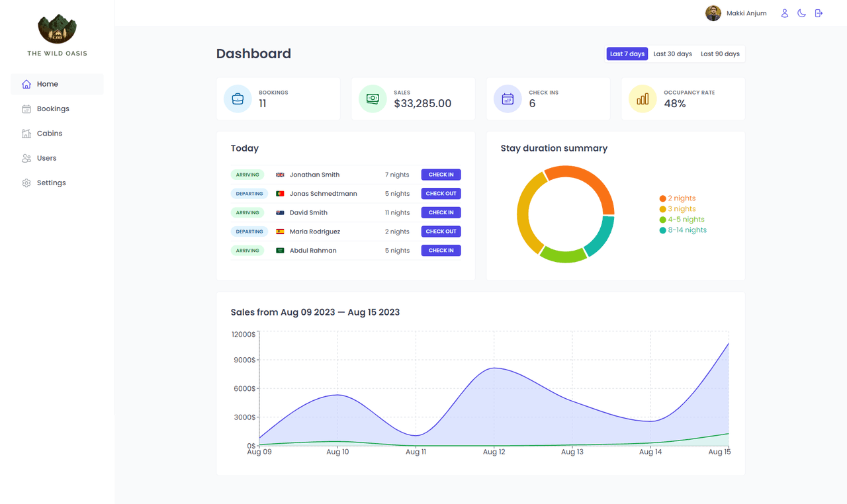This screenshot has height=504, width=847.
Task: Click the orange 2 nights legend swatch
Action: 662,198
